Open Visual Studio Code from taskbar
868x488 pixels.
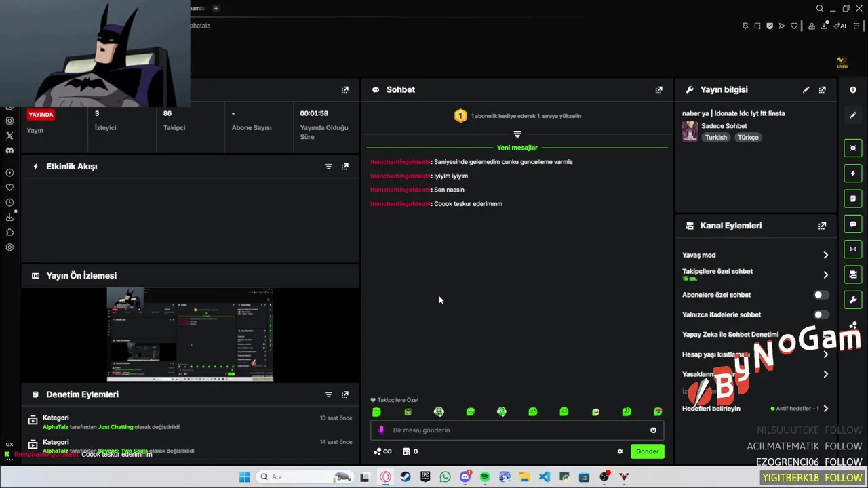545,477
